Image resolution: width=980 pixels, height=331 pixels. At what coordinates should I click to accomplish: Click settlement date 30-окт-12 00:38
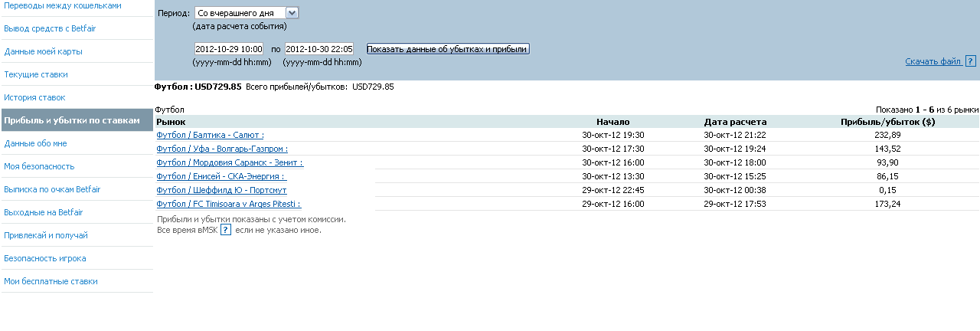tap(735, 190)
